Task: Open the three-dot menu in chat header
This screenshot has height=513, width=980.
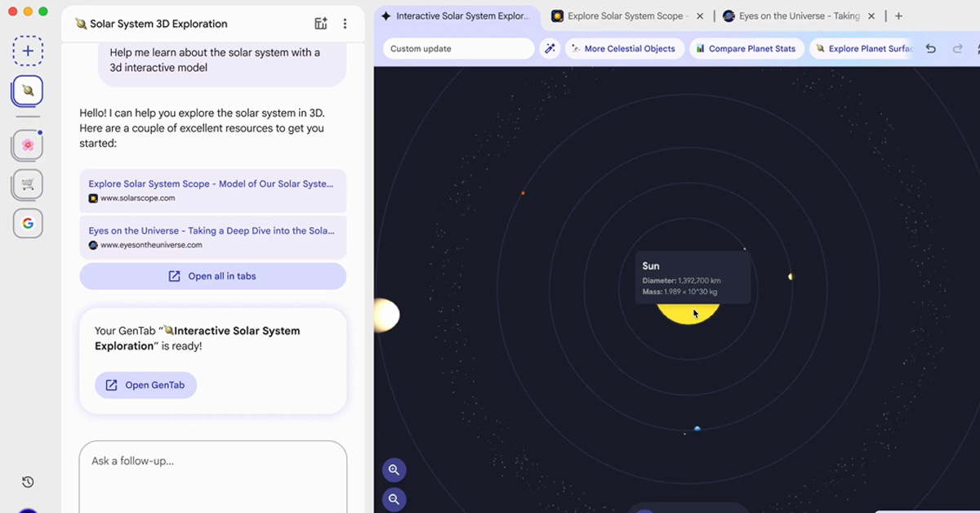Action: pyautogui.click(x=345, y=24)
